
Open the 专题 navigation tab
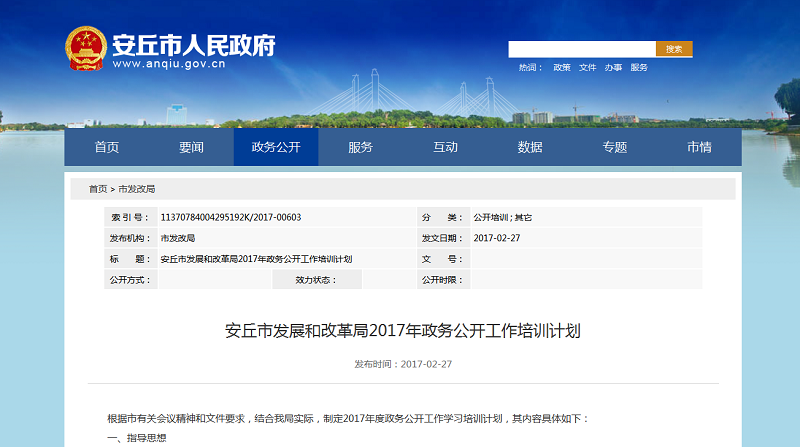[615, 147]
